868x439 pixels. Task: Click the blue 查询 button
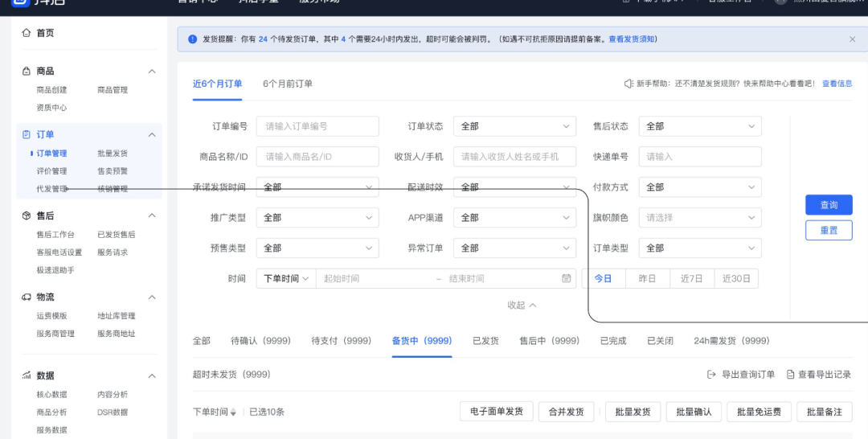tap(829, 205)
